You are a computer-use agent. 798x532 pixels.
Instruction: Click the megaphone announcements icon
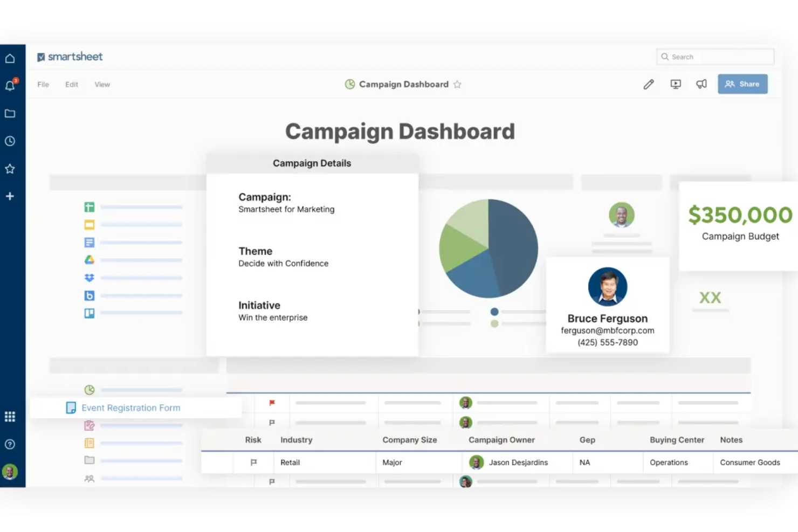point(701,84)
